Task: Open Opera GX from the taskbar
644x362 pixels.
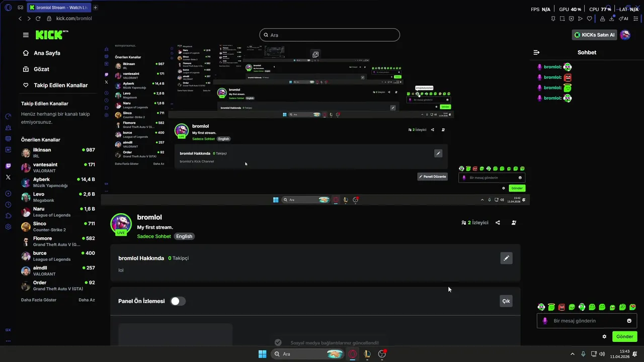Action: tap(353, 354)
